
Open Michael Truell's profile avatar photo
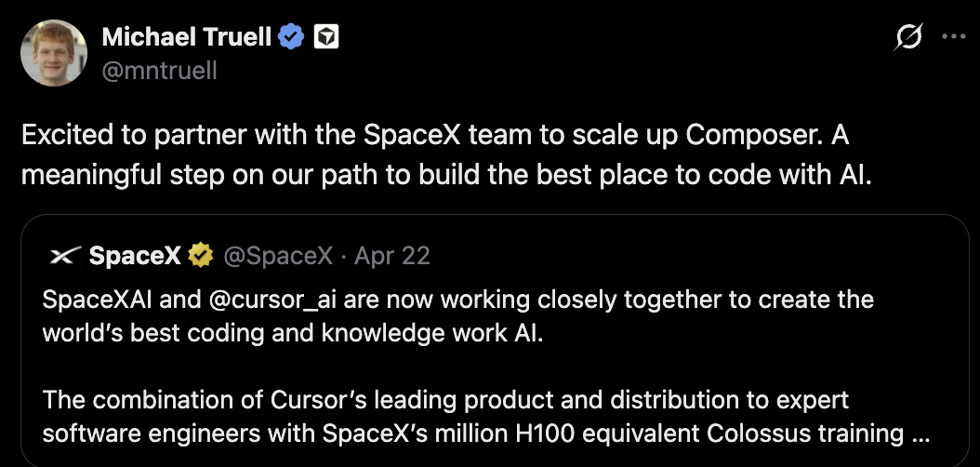click(53, 53)
